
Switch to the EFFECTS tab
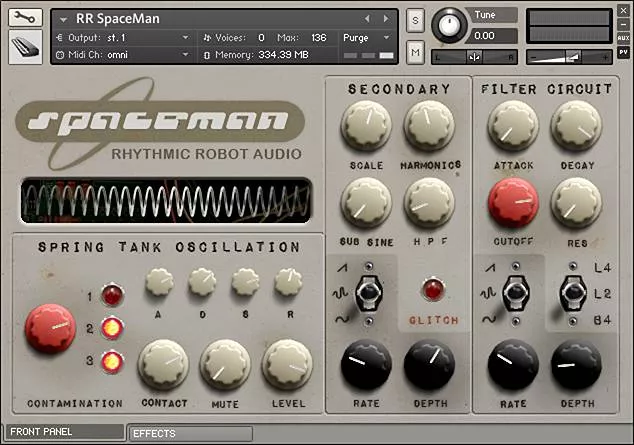pos(191,434)
